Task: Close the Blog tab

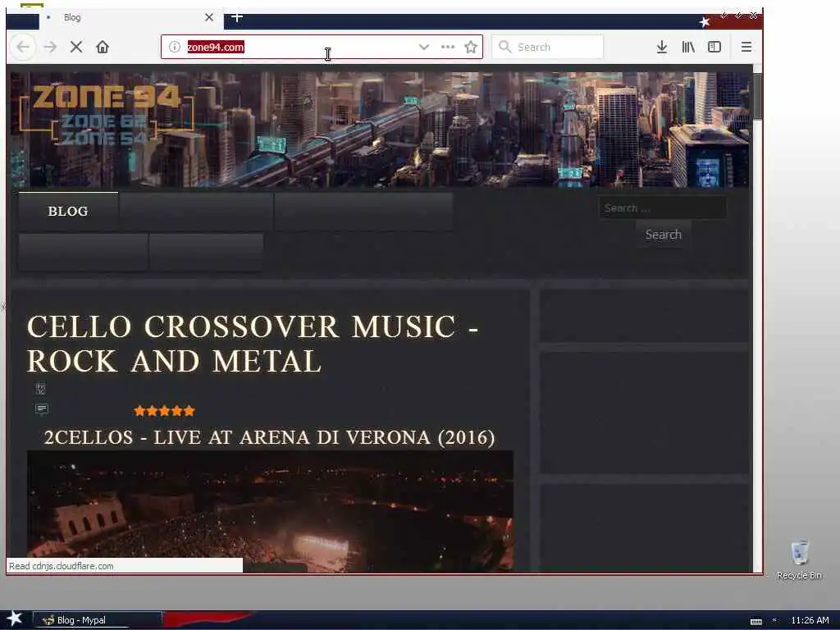Action: (x=209, y=18)
